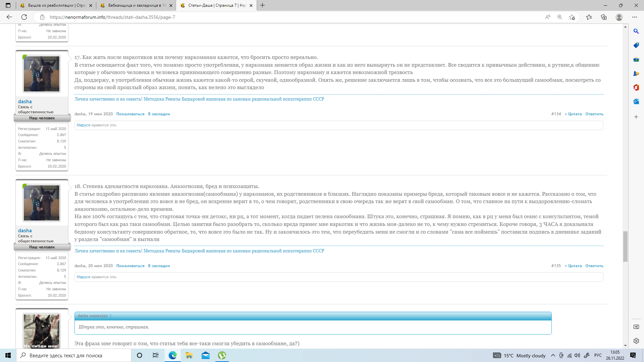
Task: Open the Collections icon in toolbar
Action: [x=604, y=17]
